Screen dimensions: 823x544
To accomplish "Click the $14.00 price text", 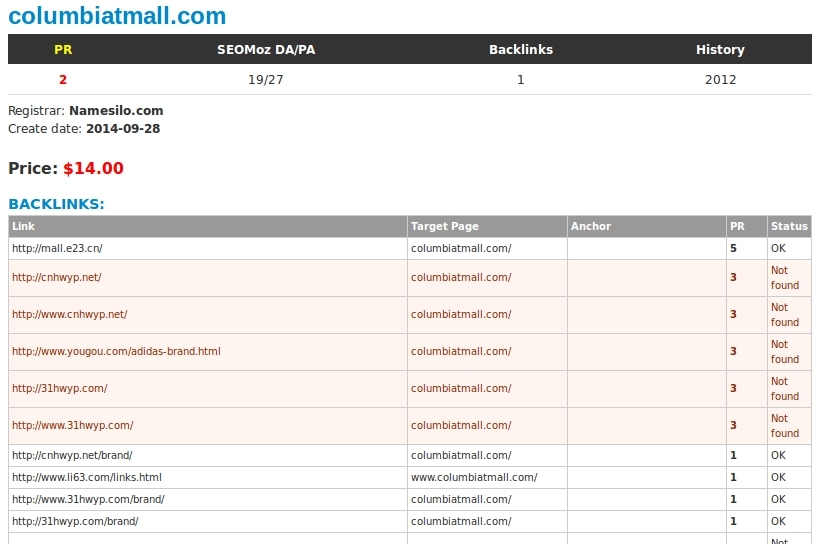I will tap(93, 169).
